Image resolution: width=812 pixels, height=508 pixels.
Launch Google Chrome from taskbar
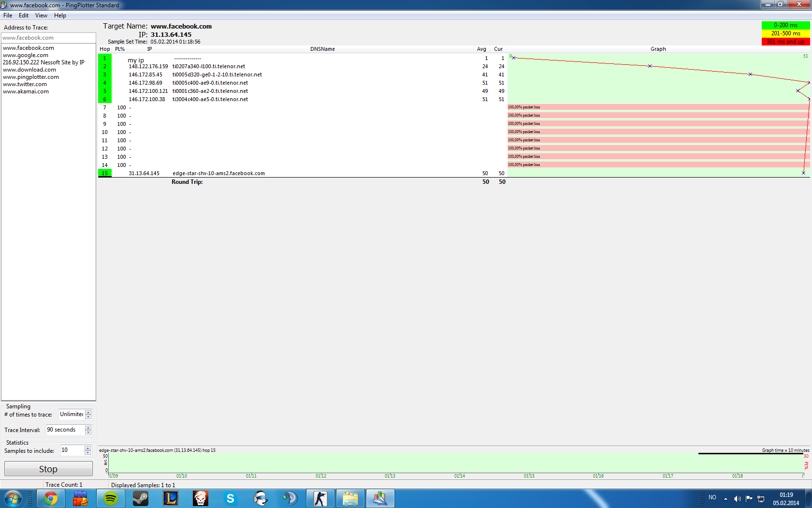click(x=50, y=498)
